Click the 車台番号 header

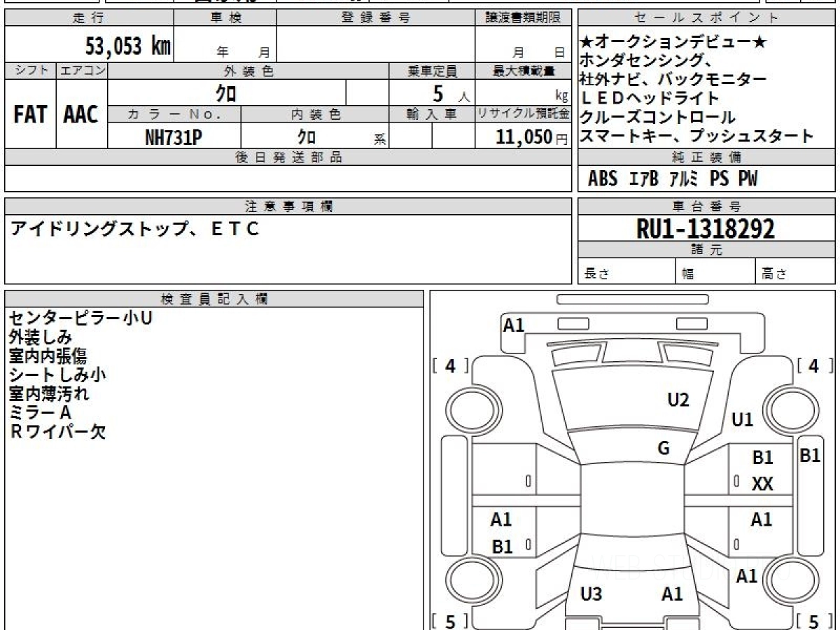tap(706, 206)
